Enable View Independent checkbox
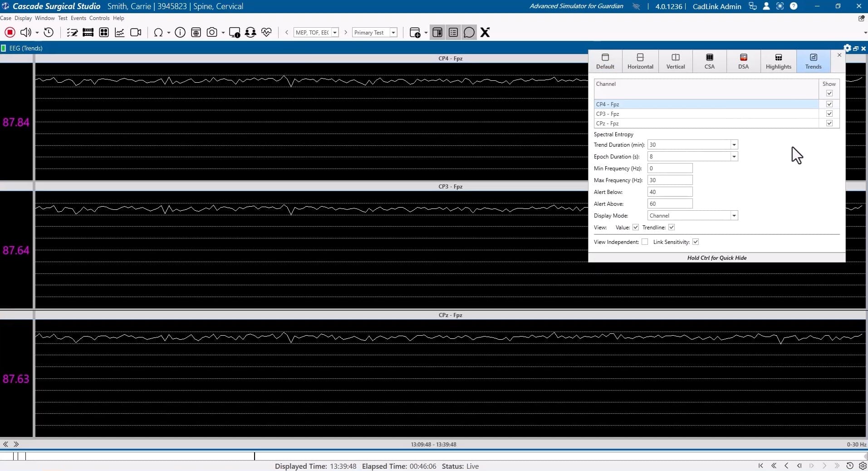The width and height of the screenshot is (868, 471). pos(645,242)
